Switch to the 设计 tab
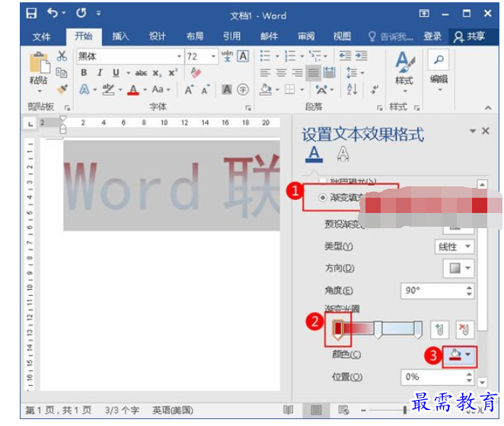This screenshot has height=426, width=504. pos(158,37)
